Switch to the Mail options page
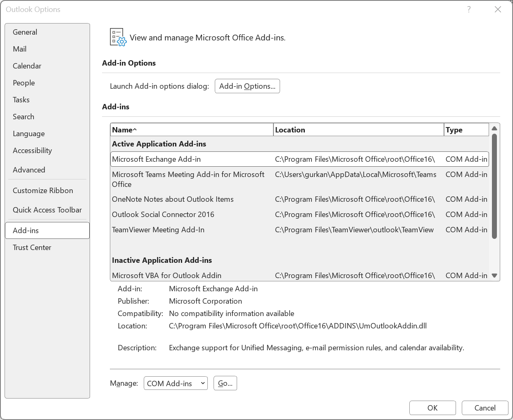513x420 pixels. pyautogui.click(x=47, y=49)
